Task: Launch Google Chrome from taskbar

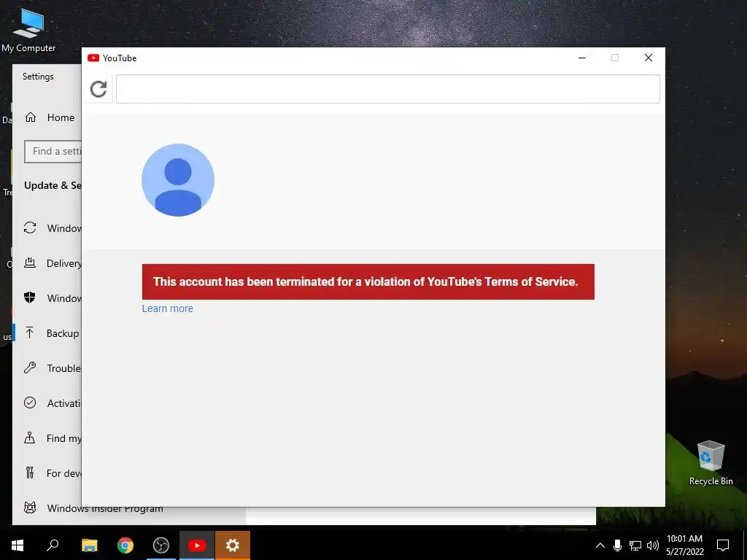Action: click(125, 545)
